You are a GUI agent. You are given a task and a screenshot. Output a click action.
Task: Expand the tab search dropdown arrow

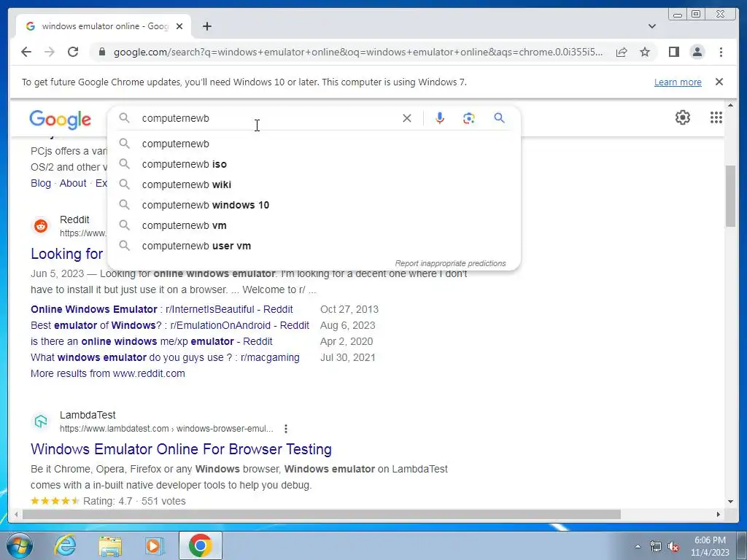pos(651,26)
